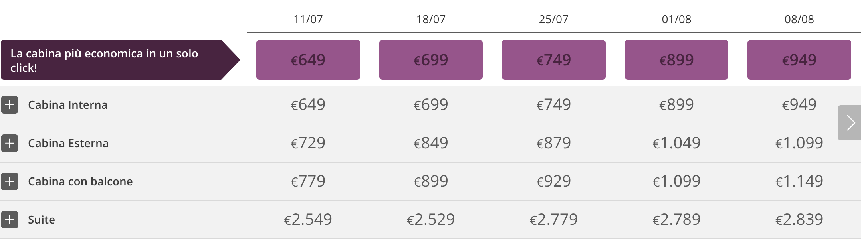Select the 25/07 departure date header
The width and height of the screenshot is (868, 248).
click(x=554, y=19)
